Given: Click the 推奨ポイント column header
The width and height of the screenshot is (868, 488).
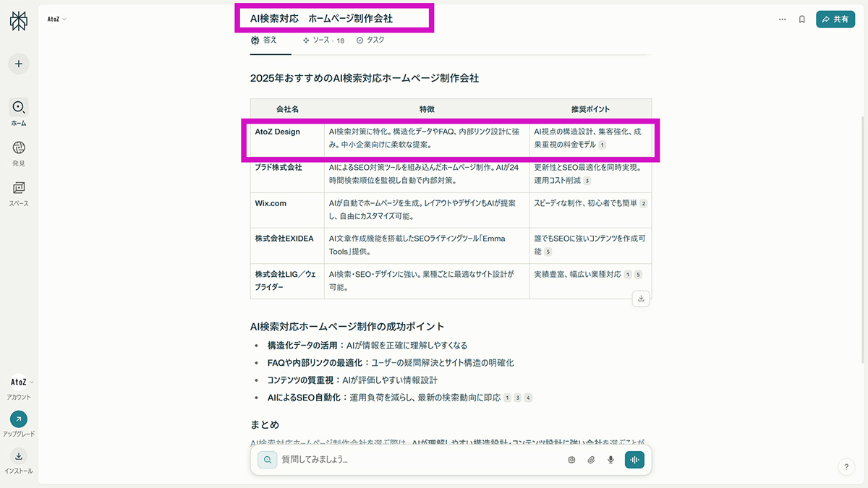Looking at the screenshot, I should [590, 109].
